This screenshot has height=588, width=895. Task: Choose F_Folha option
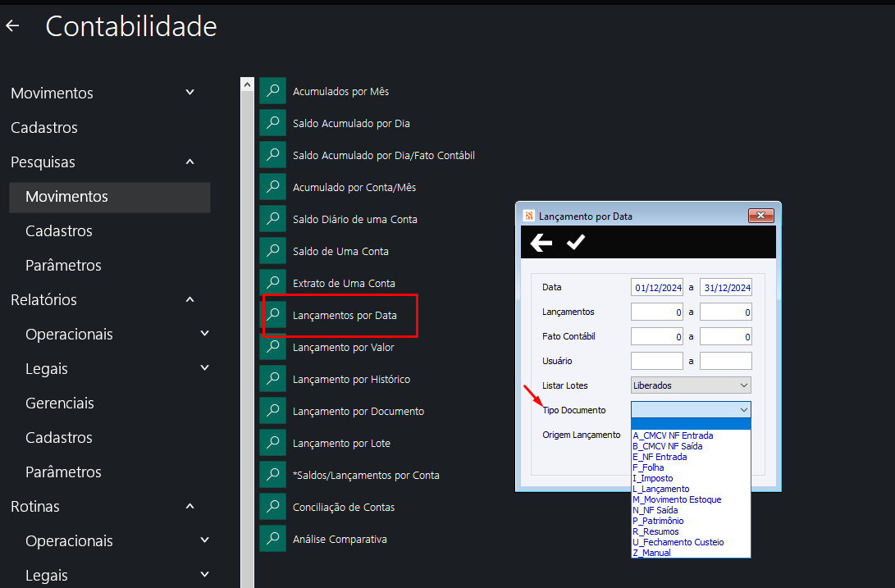(691, 467)
